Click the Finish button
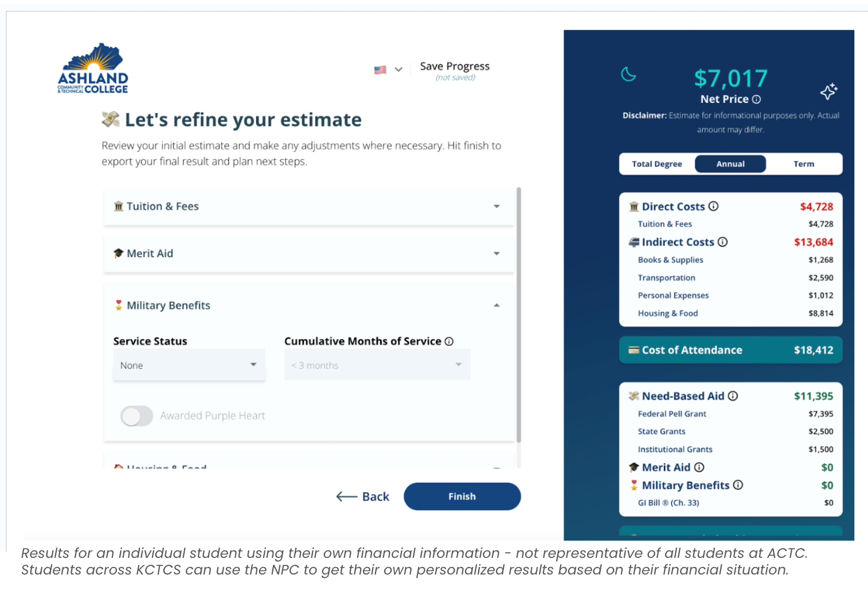 point(462,497)
